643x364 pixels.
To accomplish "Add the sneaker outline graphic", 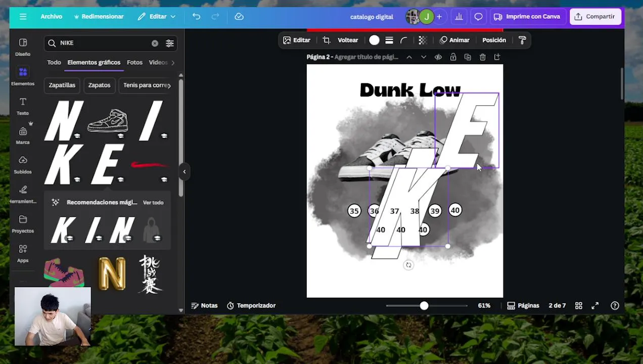I will click(107, 121).
